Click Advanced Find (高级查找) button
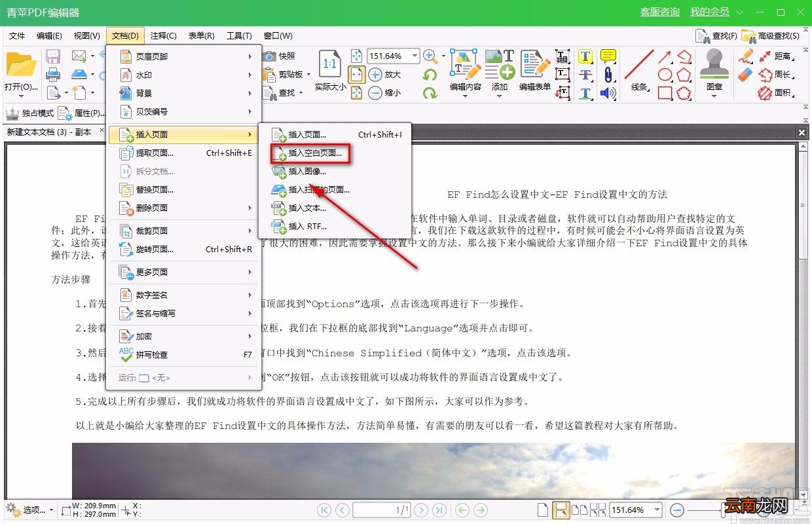 click(770, 36)
